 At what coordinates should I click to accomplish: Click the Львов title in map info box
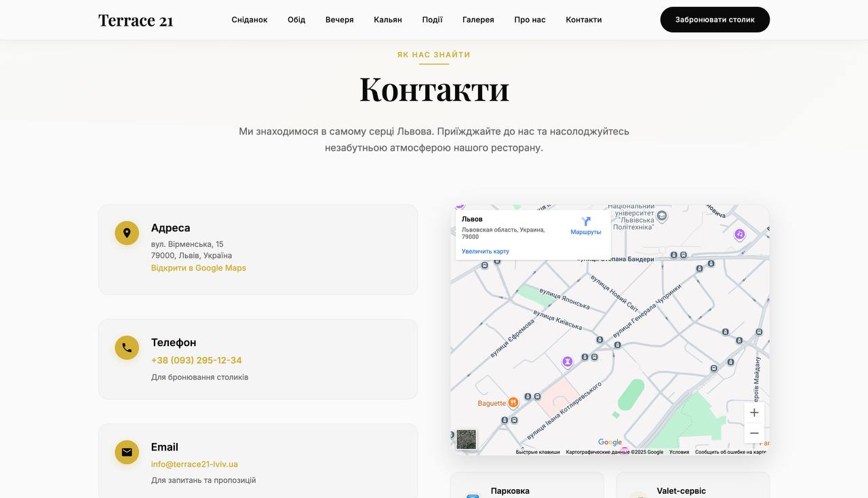(472, 219)
